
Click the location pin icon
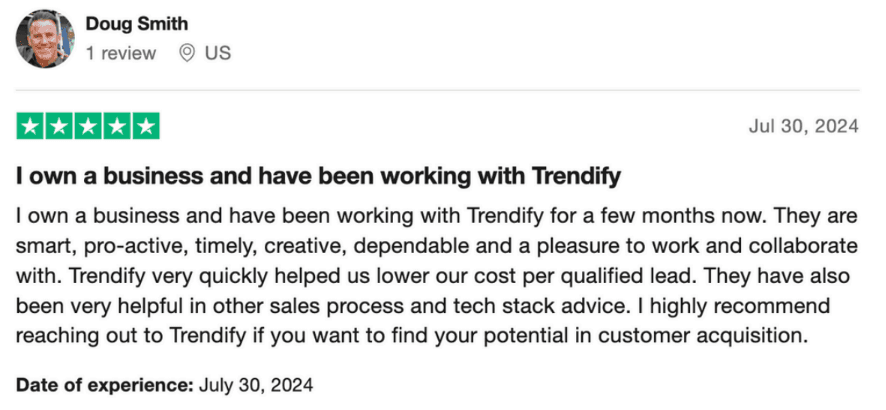tap(187, 54)
